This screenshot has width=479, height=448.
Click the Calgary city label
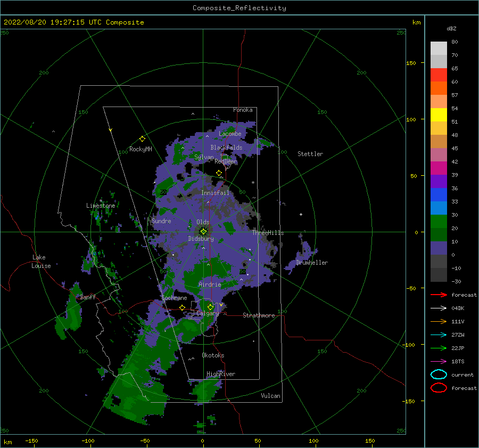point(208,313)
